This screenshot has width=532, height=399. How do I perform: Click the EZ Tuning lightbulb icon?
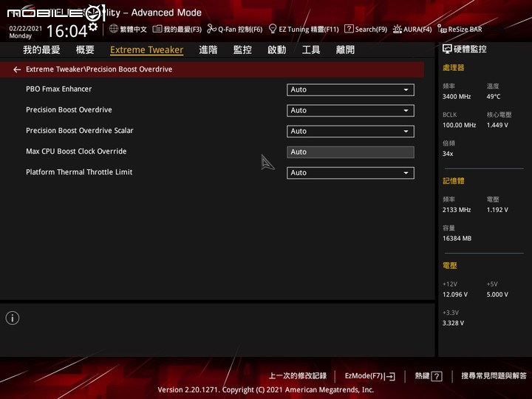[x=273, y=29]
